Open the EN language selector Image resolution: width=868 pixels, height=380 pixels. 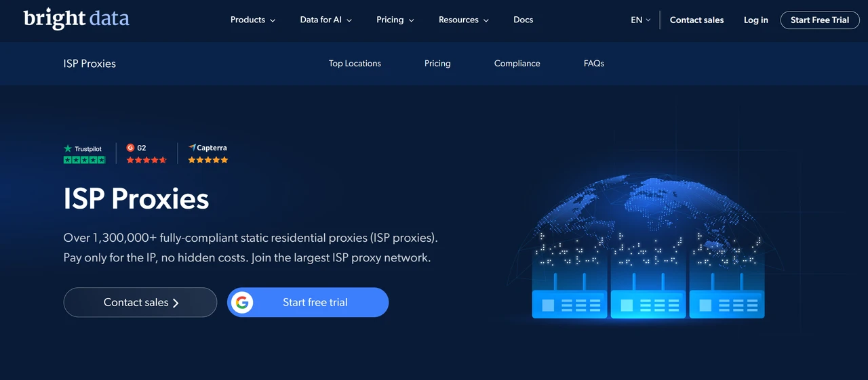(x=640, y=20)
